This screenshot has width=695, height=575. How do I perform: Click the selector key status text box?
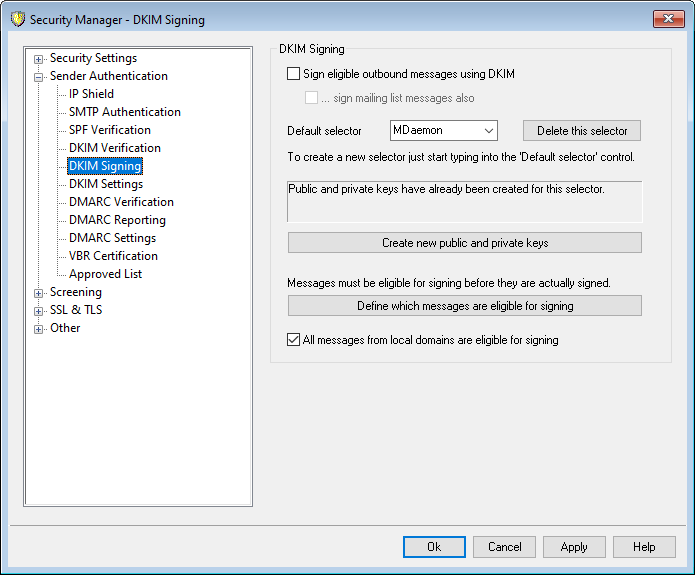coord(464,201)
